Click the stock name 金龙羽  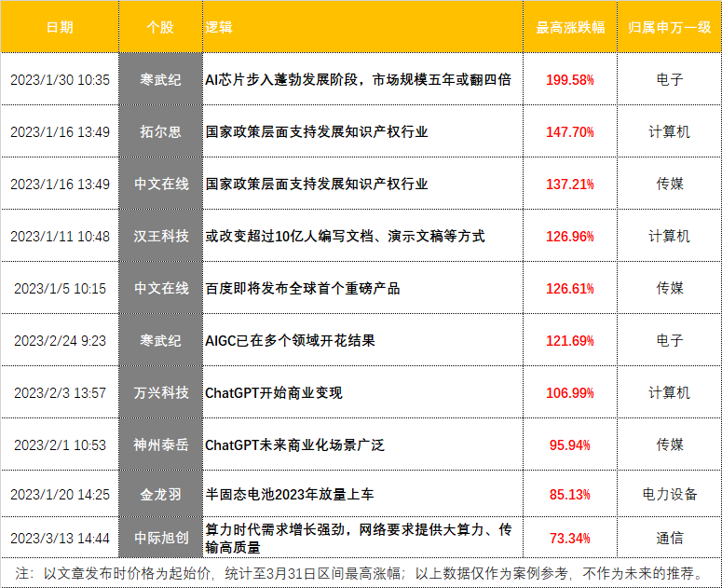pyautogui.click(x=160, y=495)
